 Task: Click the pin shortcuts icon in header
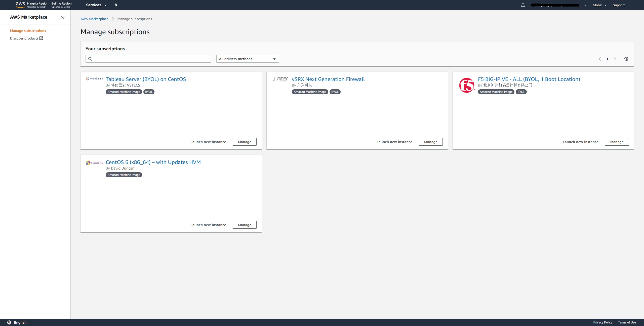pos(116,5)
